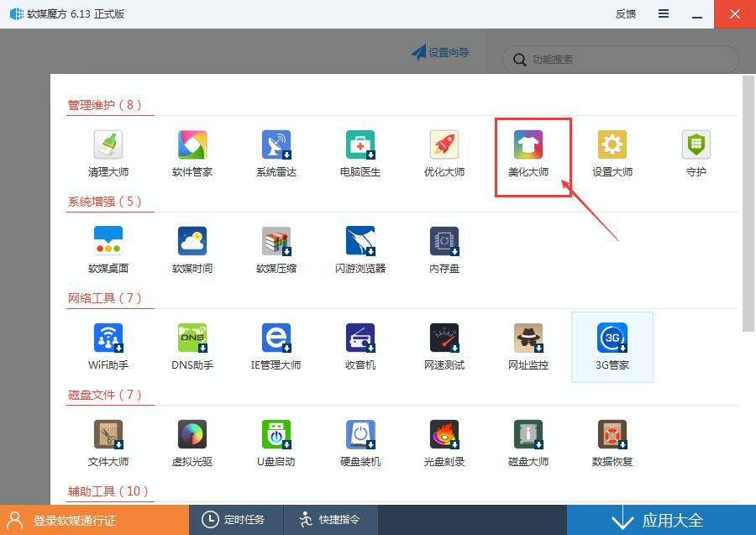
Task: Click the vertical scrollbar thumb
Action: 748,203
